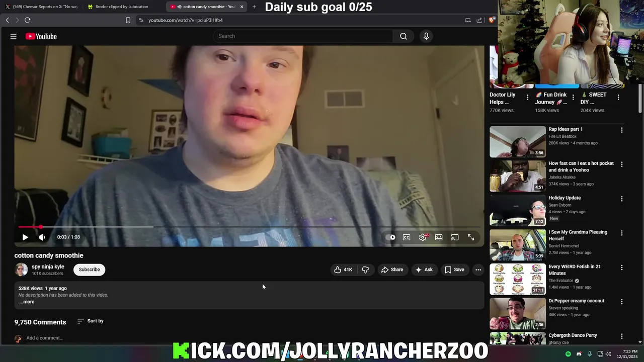
Task: Open options for Cybergoth Dance Party
Action: click(621, 336)
